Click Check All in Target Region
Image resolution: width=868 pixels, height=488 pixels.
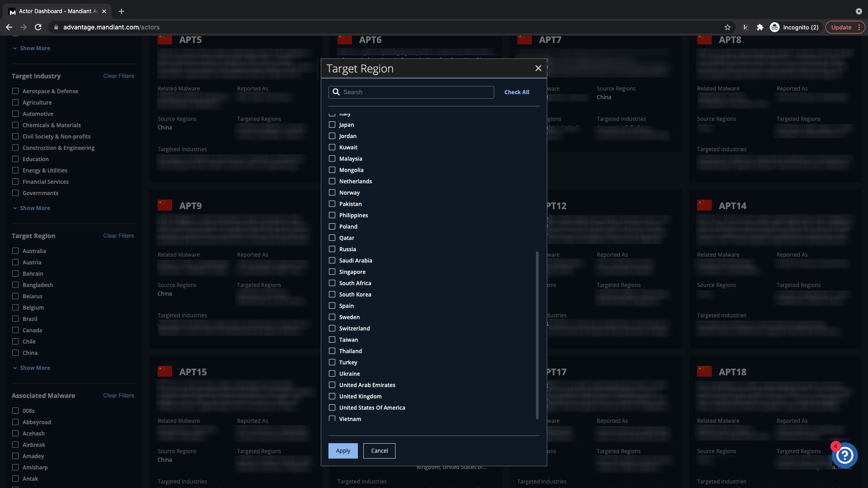(516, 92)
